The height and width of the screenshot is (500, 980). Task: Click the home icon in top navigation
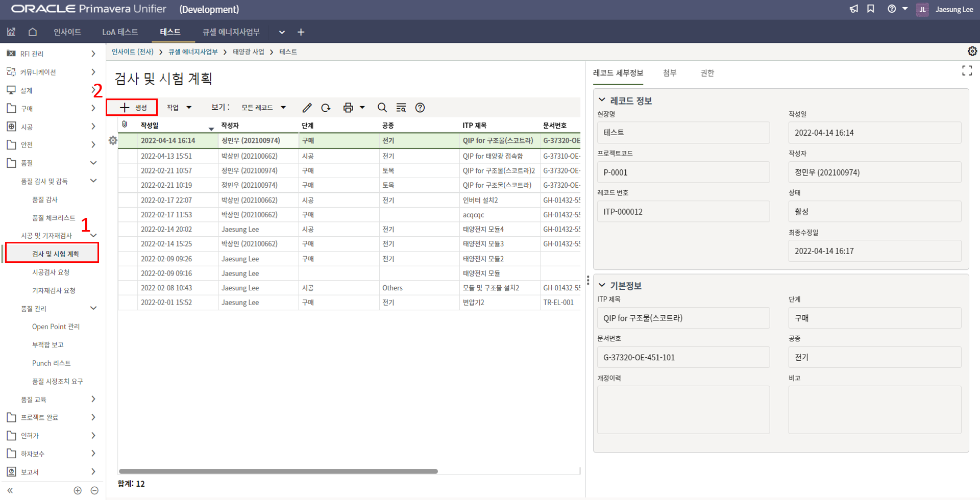pos(33,32)
